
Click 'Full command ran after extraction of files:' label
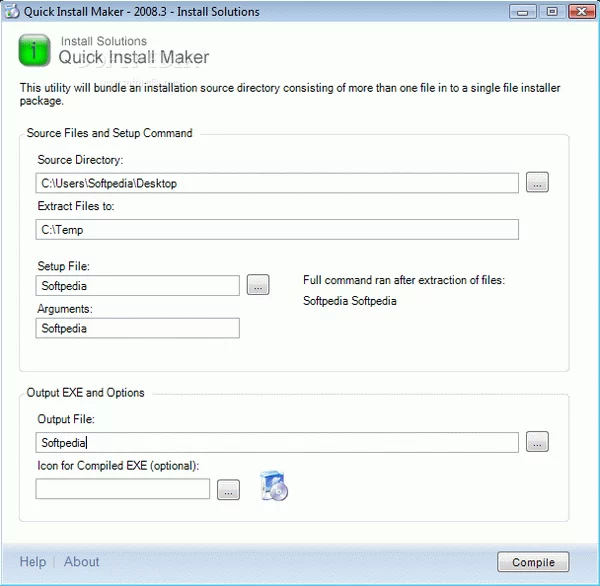point(404,280)
